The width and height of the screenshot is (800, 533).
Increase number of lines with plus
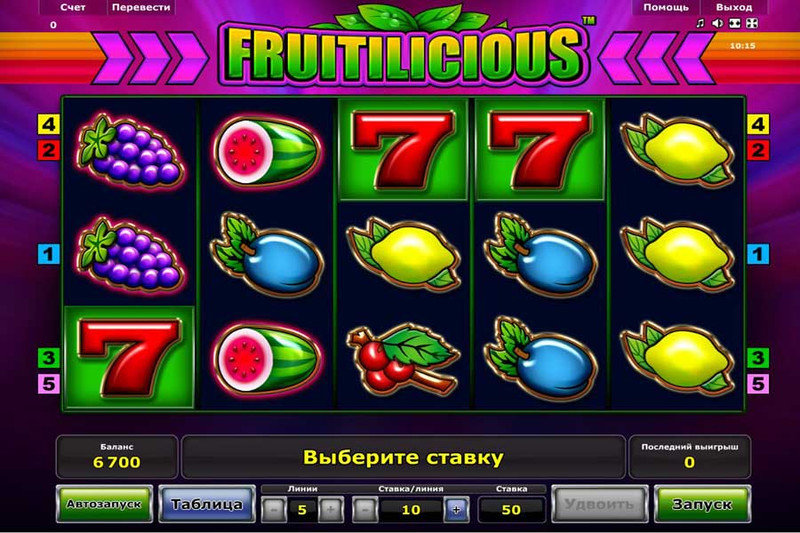pyautogui.click(x=330, y=509)
